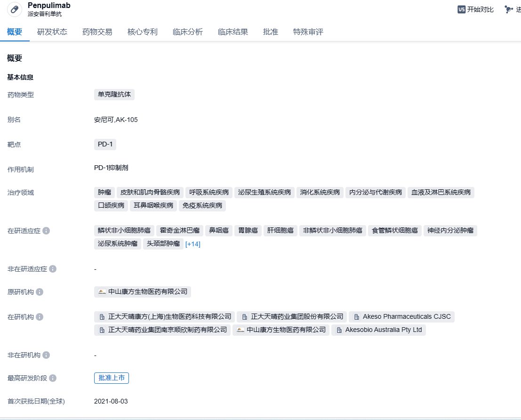This screenshot has height=420, width=521.
Task: Click the PD-1 target tag
Action: click(x=105, y=145)
